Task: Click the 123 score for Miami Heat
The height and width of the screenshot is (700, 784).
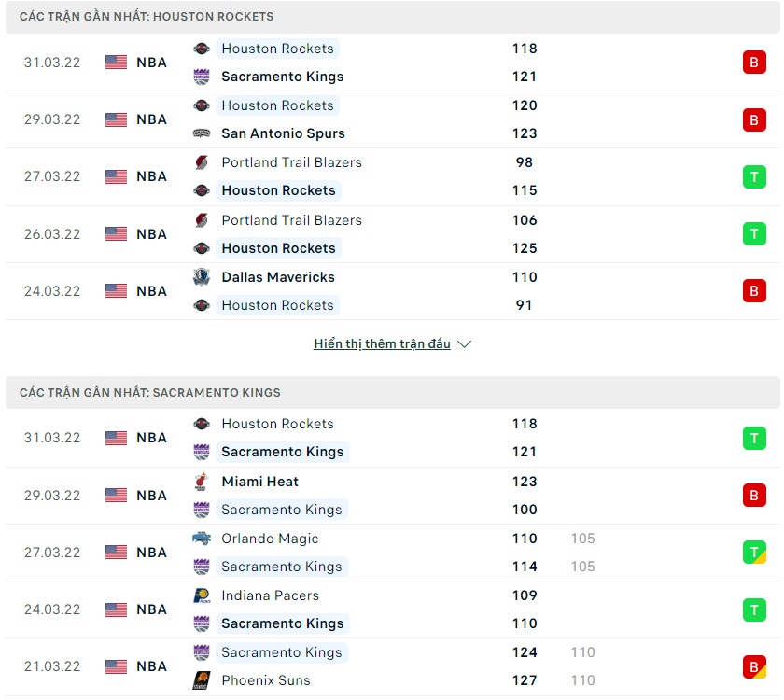Action: [525, 482]
